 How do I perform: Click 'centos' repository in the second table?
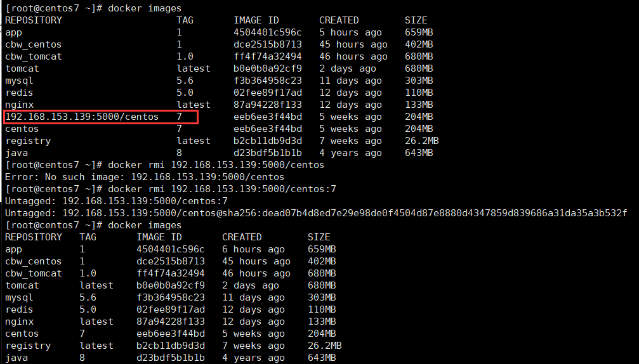pyautogui.click(x=22, y=334)
